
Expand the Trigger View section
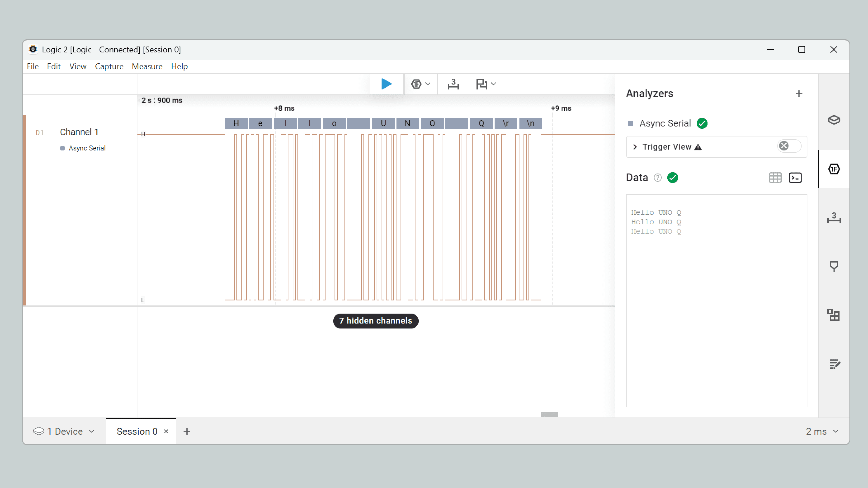point(635,147)
